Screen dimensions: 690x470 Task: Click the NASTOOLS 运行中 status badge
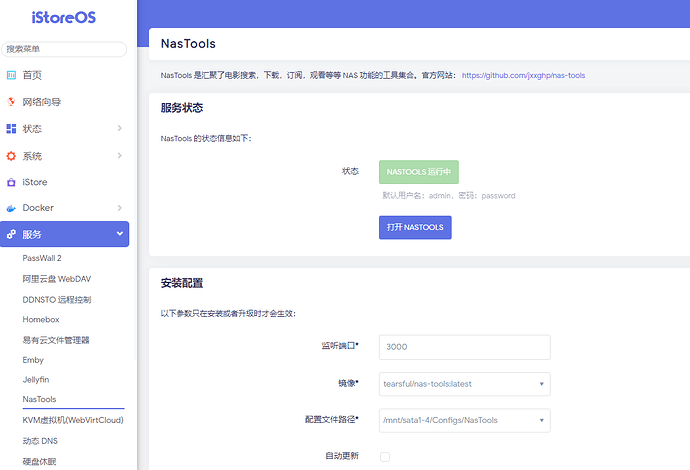click(418, 171)
